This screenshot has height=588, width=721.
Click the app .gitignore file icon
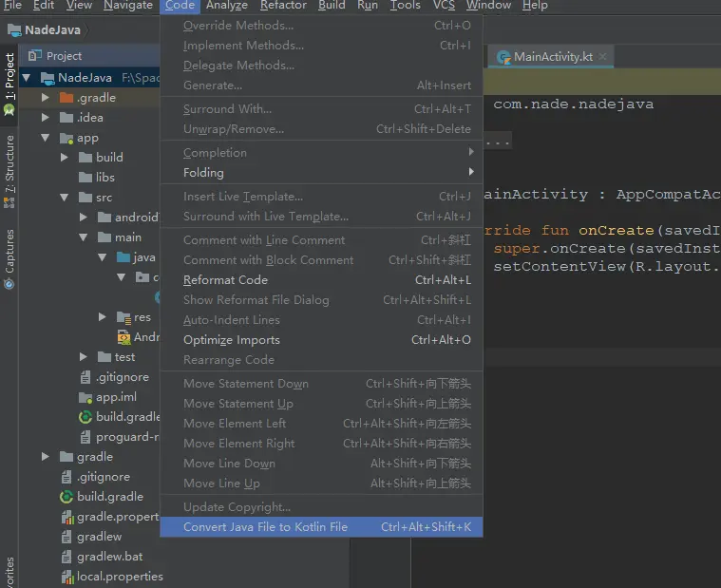(85, 377)
